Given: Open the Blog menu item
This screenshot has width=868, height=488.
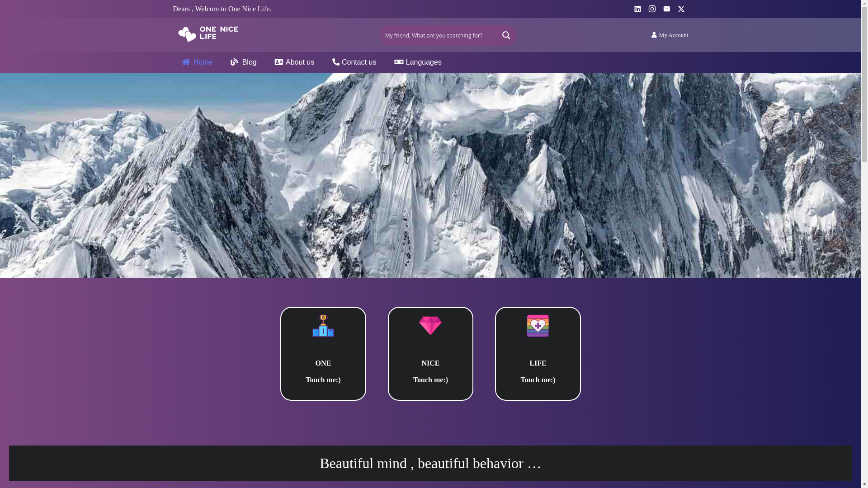Looking at the screenshot, I should 243,62.
